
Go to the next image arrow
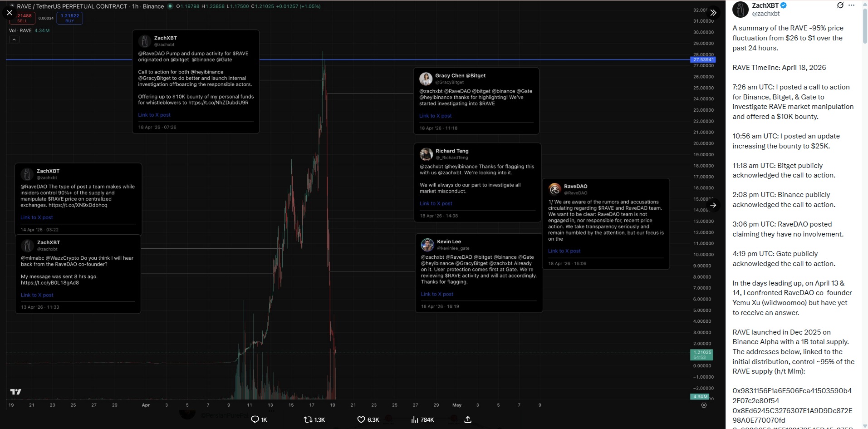pos(713,205)
